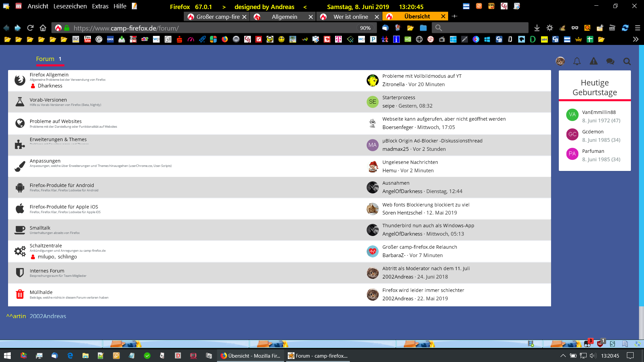Screen dimensions: 644x362
Task: Open the forum search magnifier icon
Action: click(x=627, y=61)
